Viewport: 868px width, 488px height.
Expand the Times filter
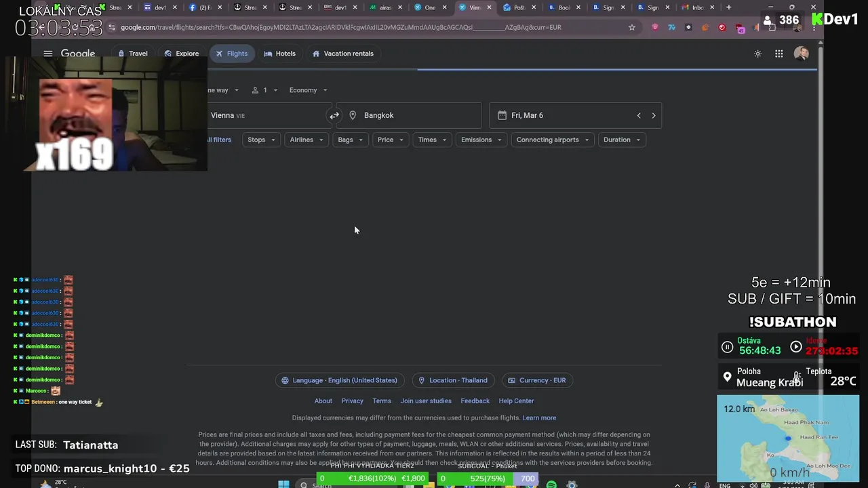tap(433, 140)
